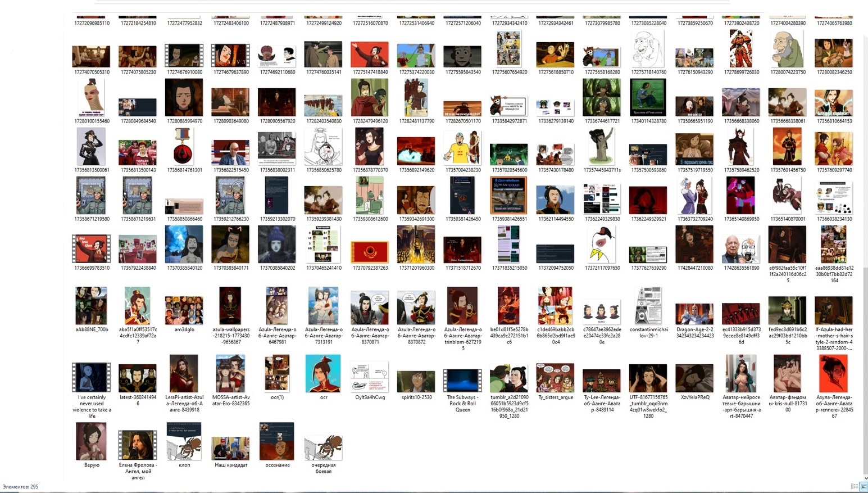Select the OyIt3a4hCwg comic strip thumbnail
This screenshot has width=868, height=493.
click(x=370, y=378)
